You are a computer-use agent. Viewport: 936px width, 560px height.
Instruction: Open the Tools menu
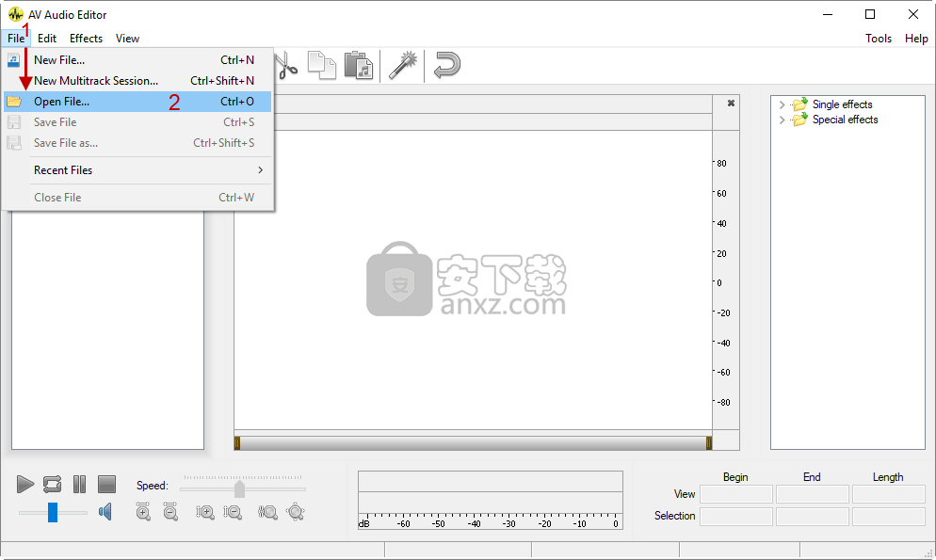pyautogui.click(x=879, y=39)
